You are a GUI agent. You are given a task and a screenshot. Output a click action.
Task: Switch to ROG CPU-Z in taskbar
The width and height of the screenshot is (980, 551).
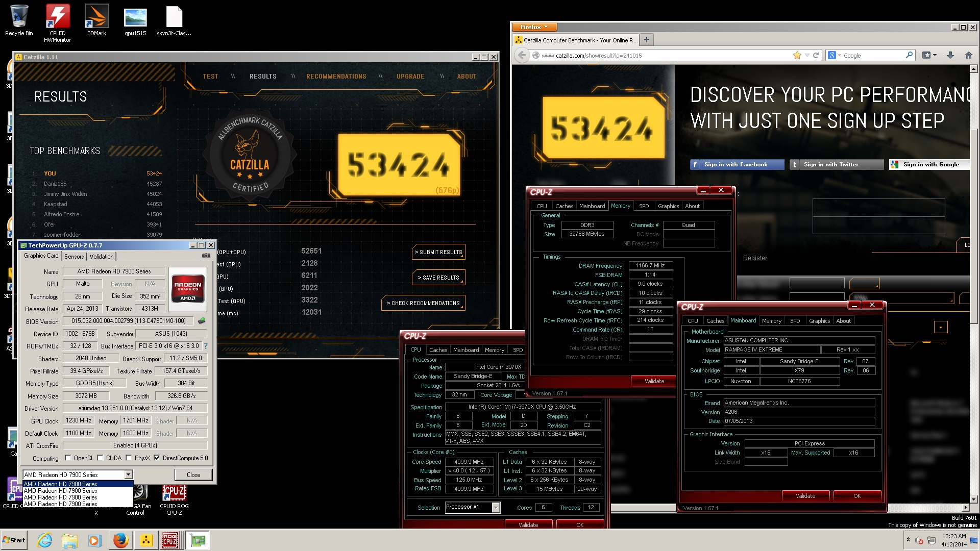(x=170, y=540)
